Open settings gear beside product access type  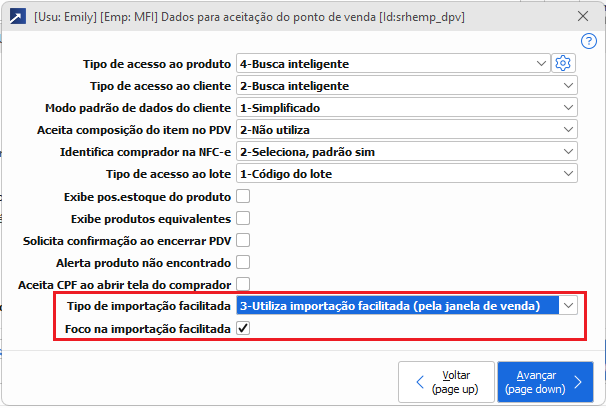564,64
